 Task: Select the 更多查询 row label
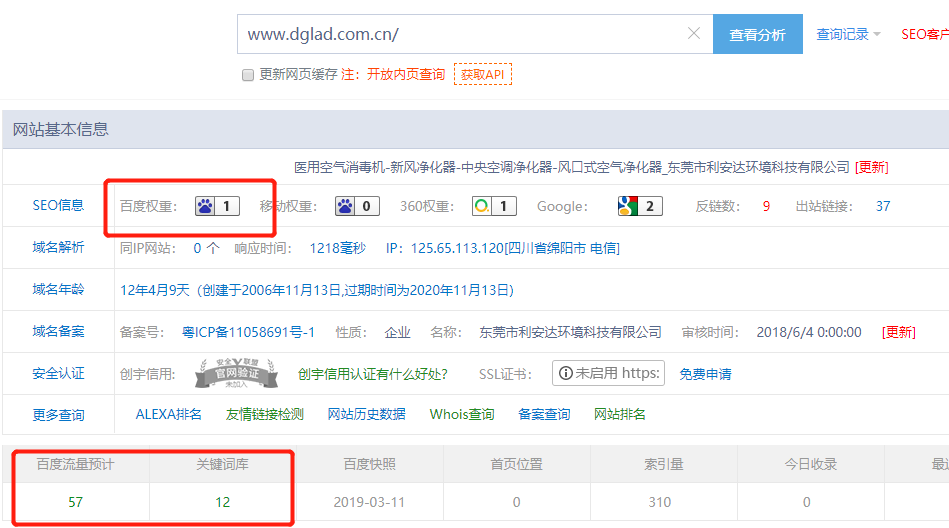pyautogui.click(x=58, y=415)
